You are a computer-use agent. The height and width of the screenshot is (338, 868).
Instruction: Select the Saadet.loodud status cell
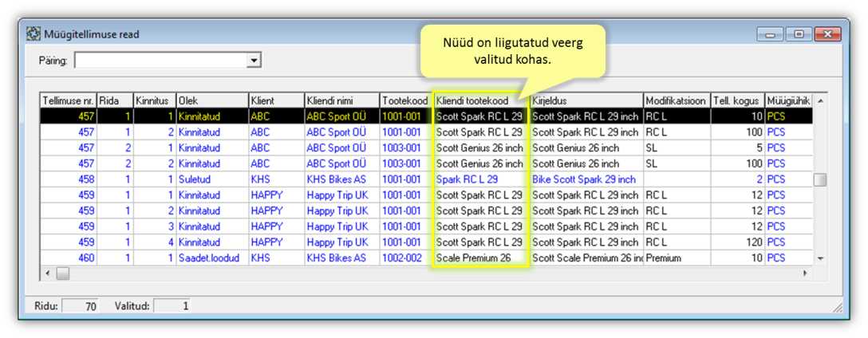[212, 257]
